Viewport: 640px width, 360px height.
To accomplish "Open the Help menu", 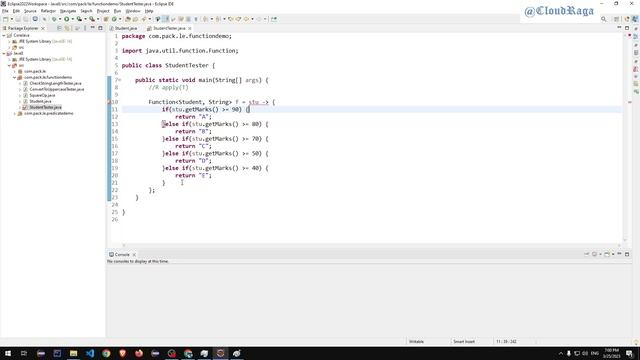I will coord(149,11).
